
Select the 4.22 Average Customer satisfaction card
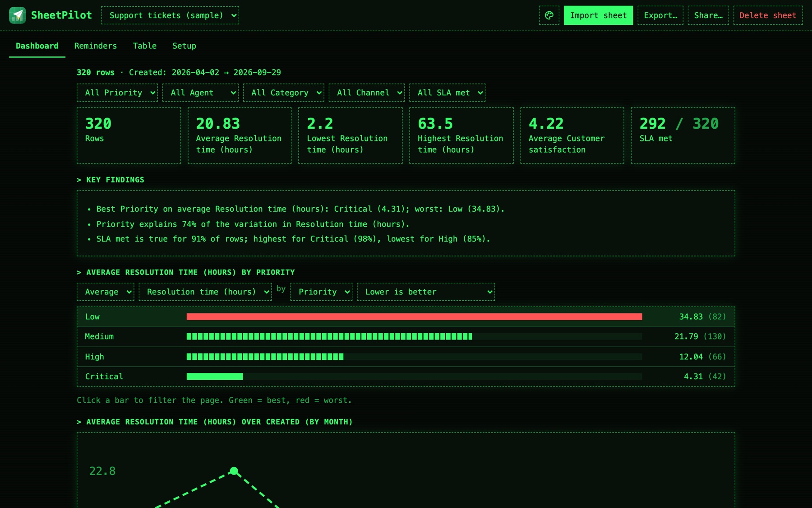[572, 135]
